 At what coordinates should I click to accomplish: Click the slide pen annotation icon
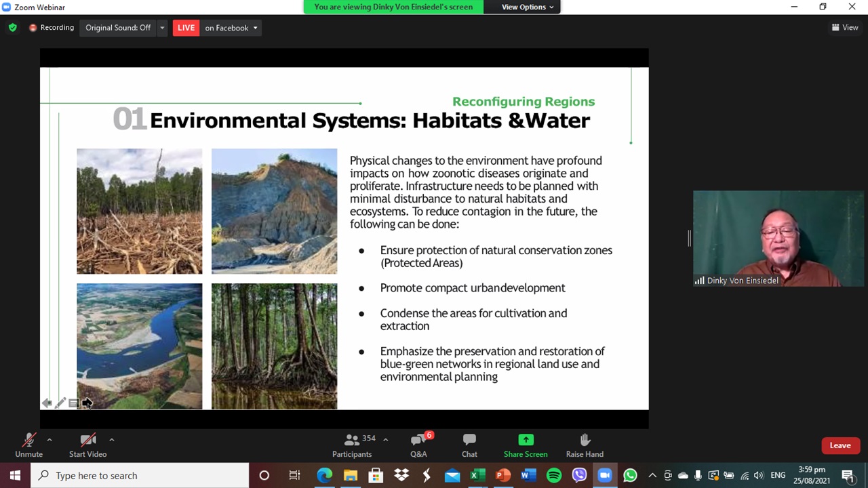60,403
